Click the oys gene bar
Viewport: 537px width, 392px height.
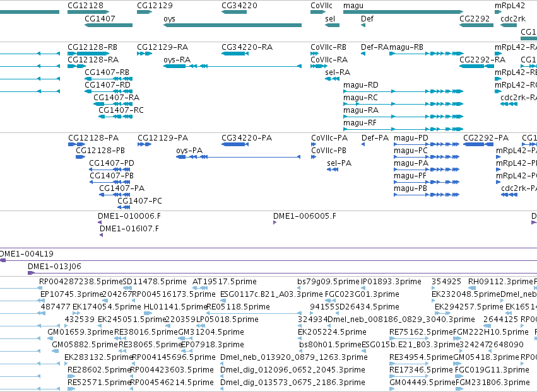(233, 25)
